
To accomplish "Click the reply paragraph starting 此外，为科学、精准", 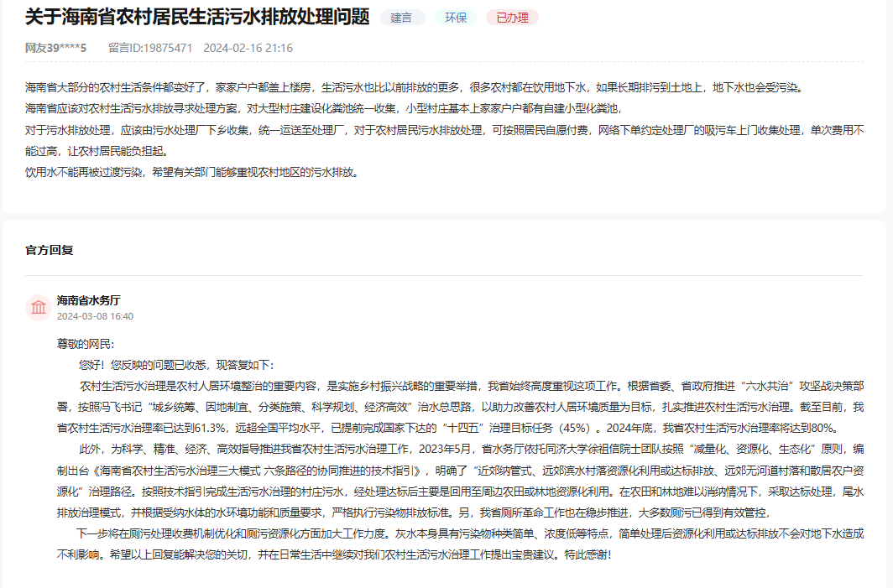I will (460, 481).
